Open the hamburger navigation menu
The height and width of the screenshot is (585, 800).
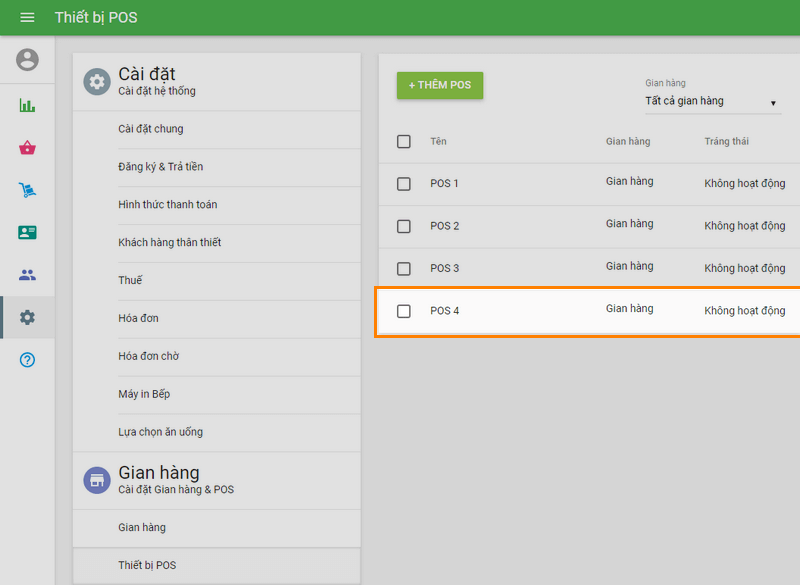click(27, 18)
